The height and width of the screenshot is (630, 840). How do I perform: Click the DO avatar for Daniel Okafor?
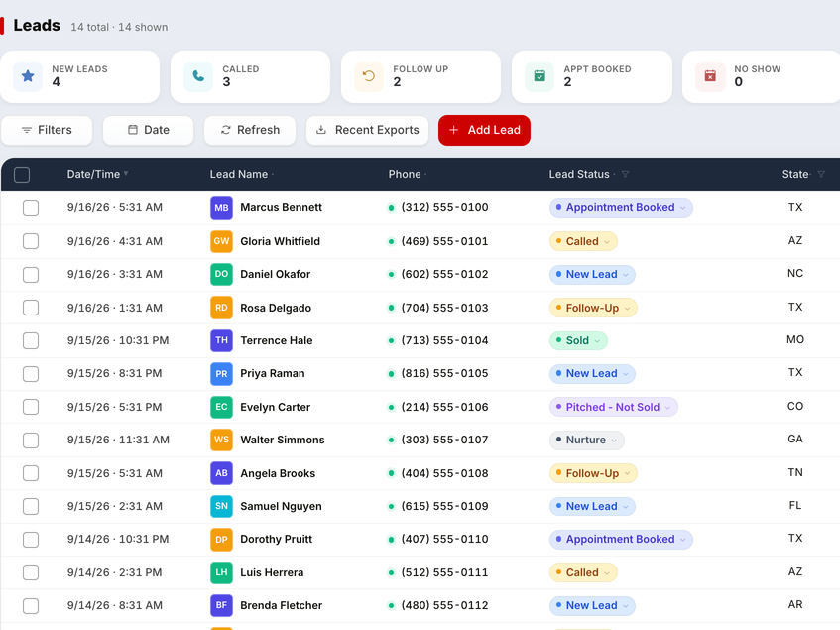pyautogui.click(x=221, y=274)
